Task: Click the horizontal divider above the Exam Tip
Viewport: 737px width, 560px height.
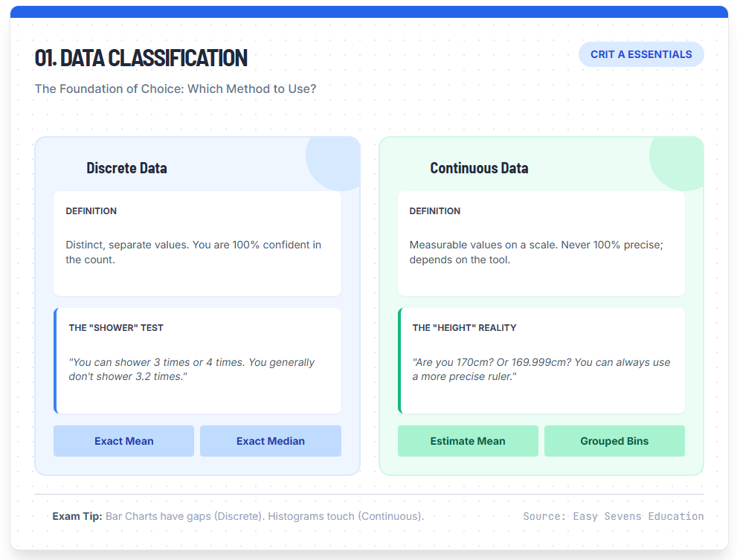Action: 368,492
